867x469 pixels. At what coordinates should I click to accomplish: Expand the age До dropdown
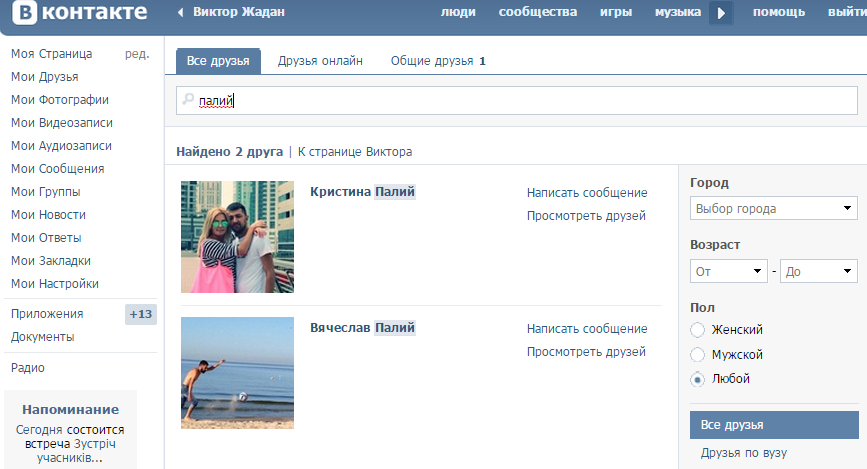point(818,271)
